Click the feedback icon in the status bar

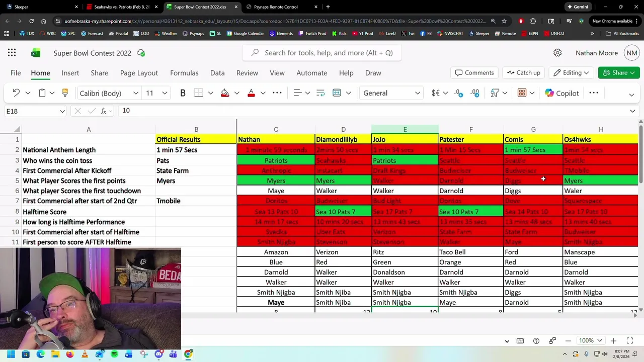[x=552, y=341]
